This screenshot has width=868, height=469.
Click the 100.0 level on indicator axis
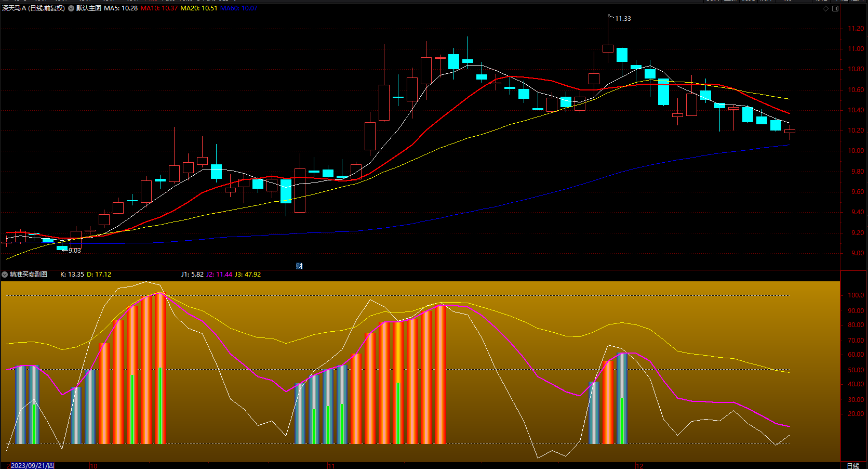[856, 295]
